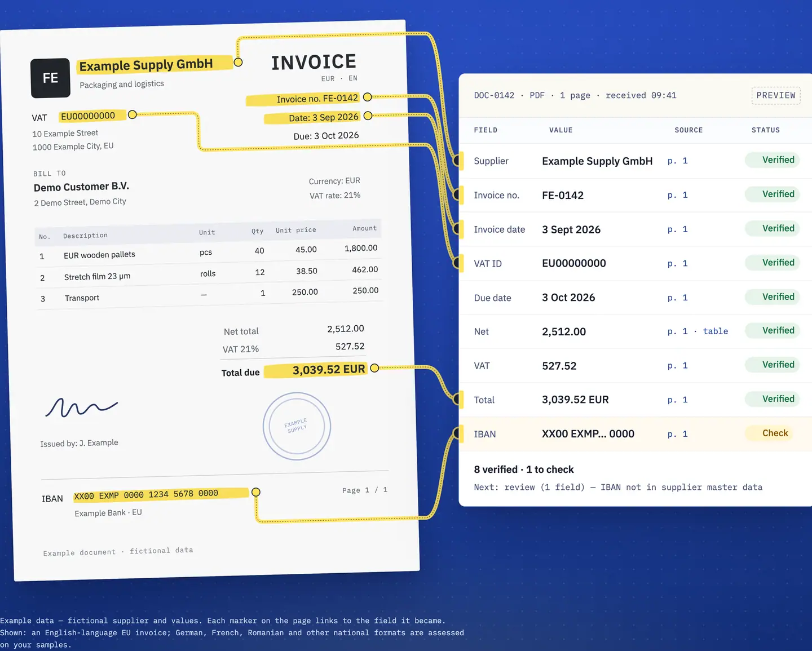Click the marker next to Example Supply GmbH

pyautogui.click(x=238, y=62)
